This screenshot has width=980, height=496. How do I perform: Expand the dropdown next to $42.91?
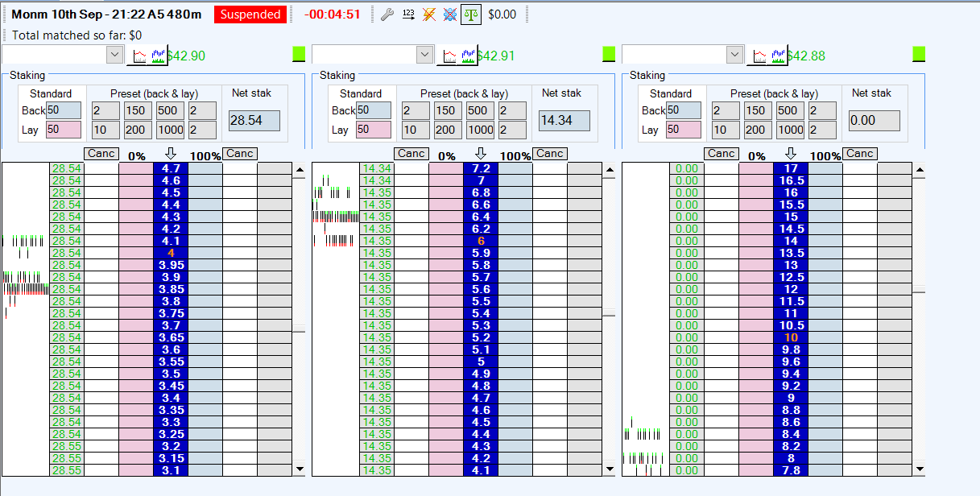coord(424,54)
